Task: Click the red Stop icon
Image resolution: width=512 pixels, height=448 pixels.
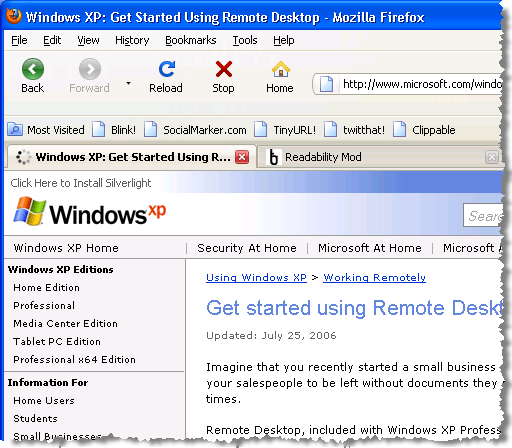Action: click(x=224, y=69)
